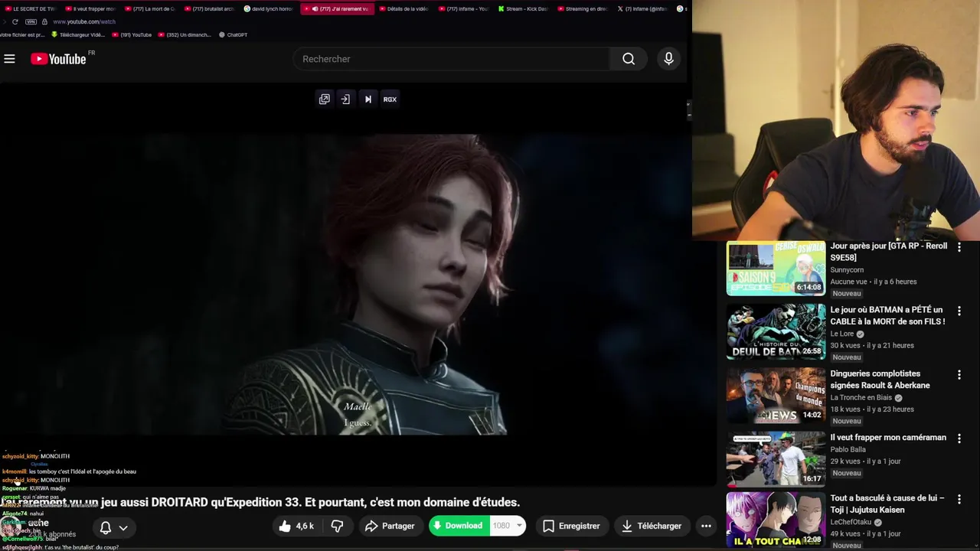Click the Sunnycorn channel name
Viewport: 980px width, 551px height.
click(x=847, y=270)
